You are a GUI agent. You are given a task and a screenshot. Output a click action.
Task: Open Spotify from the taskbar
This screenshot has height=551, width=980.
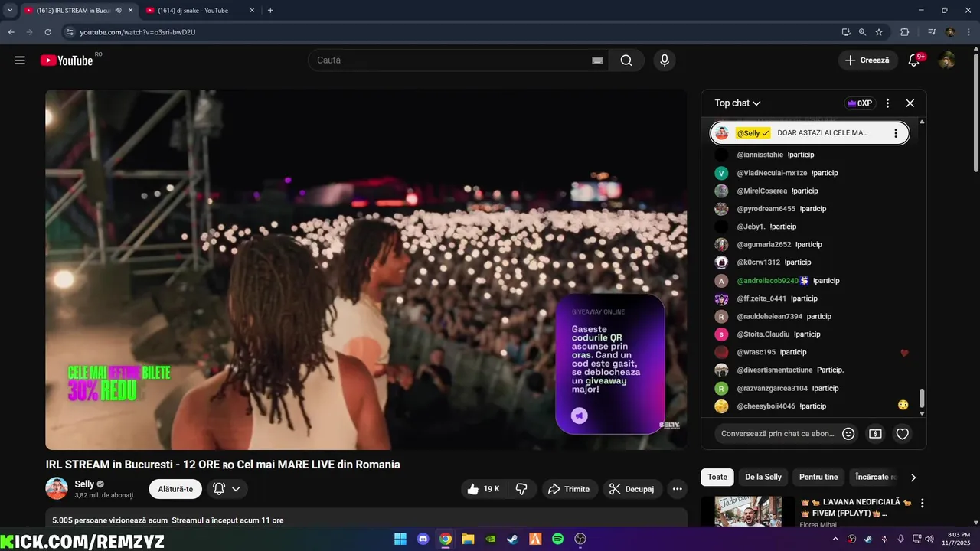point(557,539)
